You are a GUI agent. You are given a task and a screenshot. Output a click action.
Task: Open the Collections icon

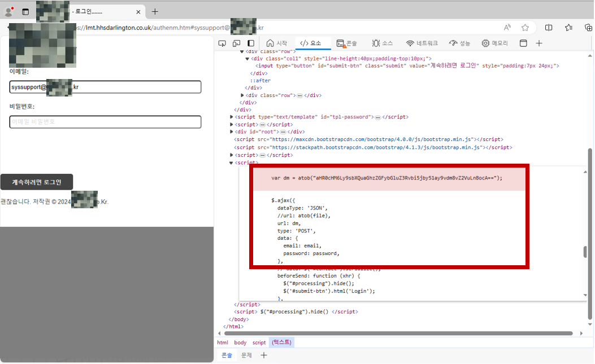coord(588,27)
